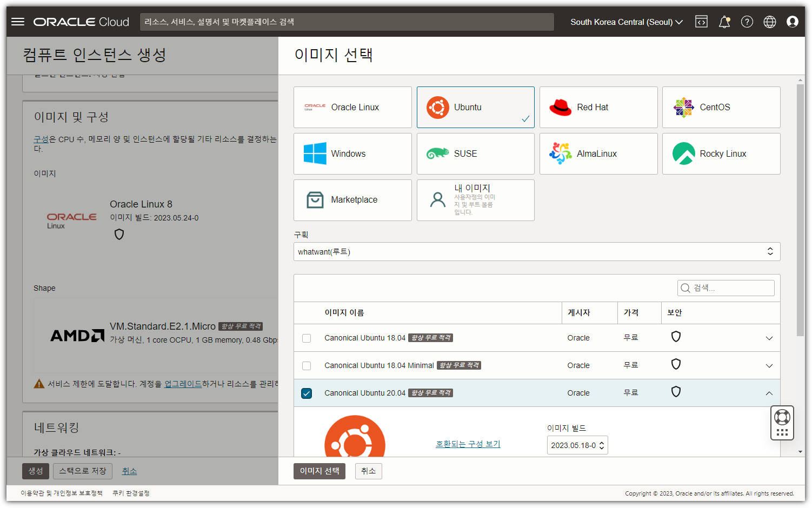The image size is (812, 508).
Task: Click the 이미지 선택 confirm button
Action: click(320, 471)
